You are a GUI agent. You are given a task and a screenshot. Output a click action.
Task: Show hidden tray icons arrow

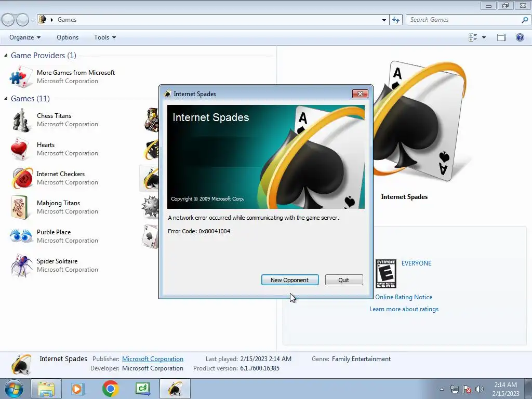tap(442, 389)
